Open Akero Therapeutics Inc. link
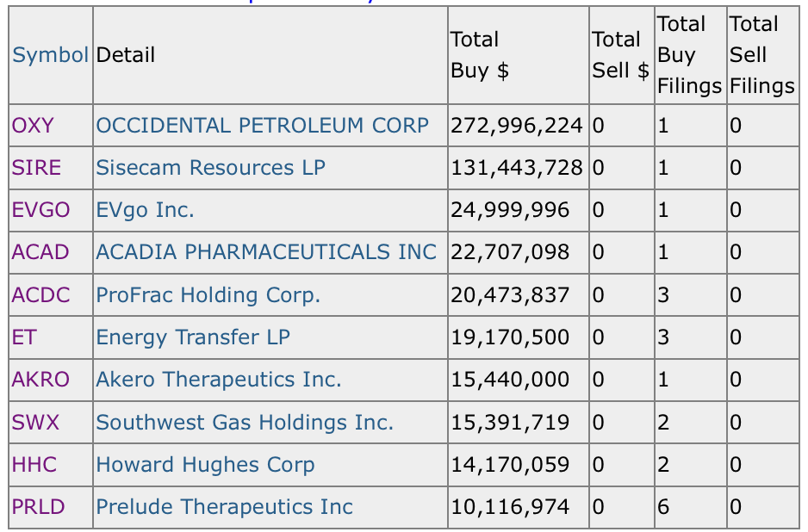808x532 pixels. (219, 380)
